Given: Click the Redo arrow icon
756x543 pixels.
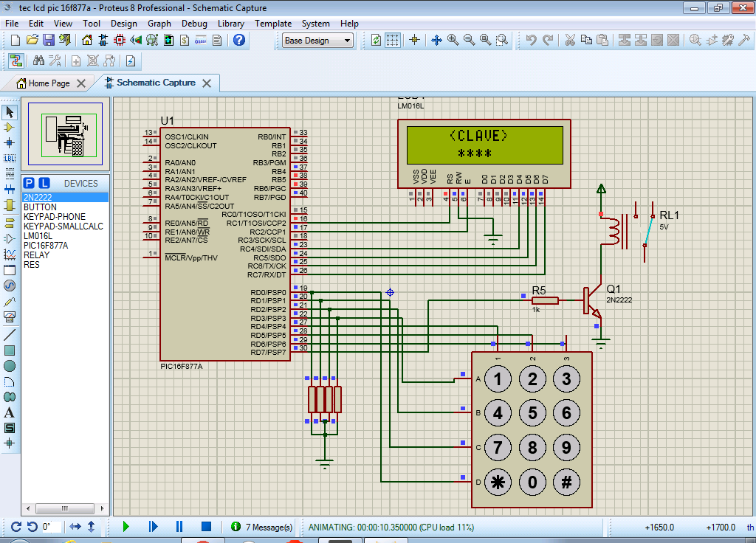Looking at the screenshot, I should coord(548,40).
